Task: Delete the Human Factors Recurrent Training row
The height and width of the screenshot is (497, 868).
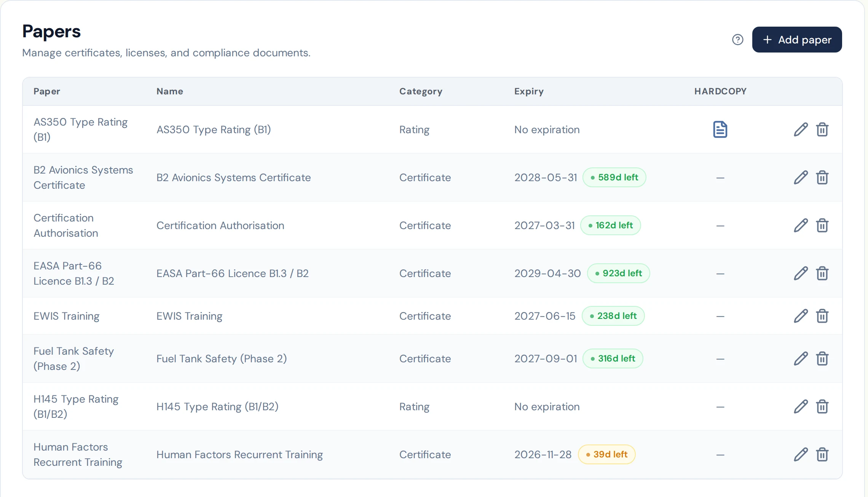Action: [x=822, y=454]
